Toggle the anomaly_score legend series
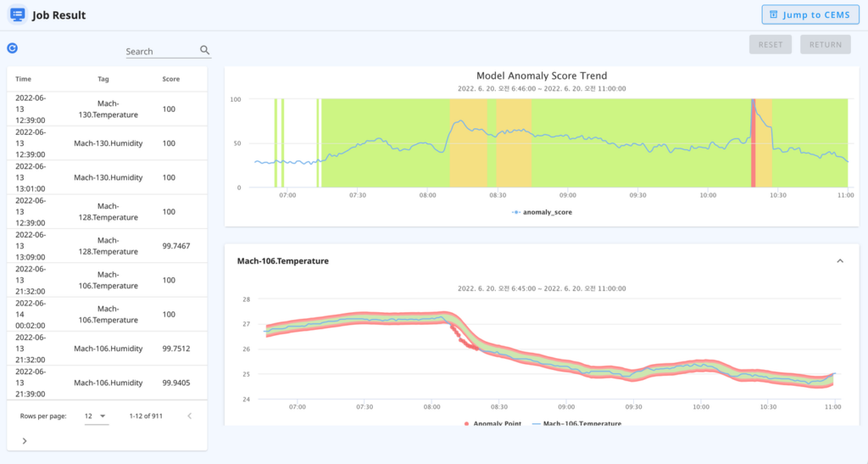The width and height of the screenshot is (868, 464). pos(542,212)
